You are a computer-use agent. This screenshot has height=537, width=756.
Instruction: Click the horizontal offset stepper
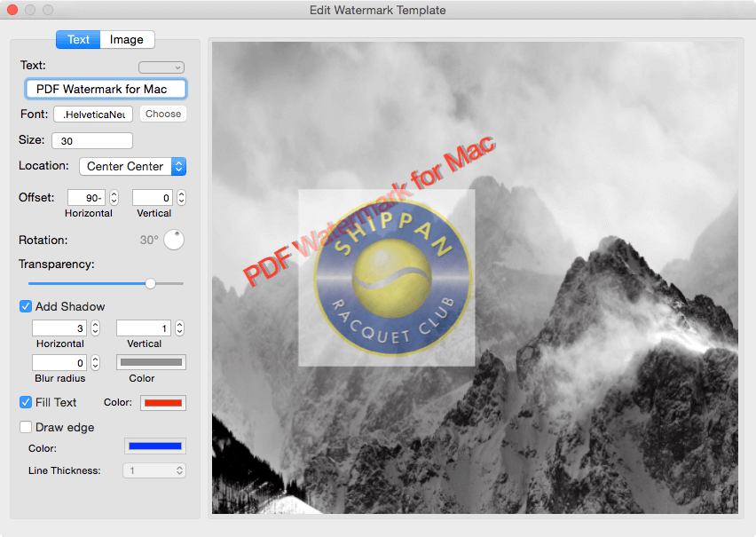coord(114,198)
